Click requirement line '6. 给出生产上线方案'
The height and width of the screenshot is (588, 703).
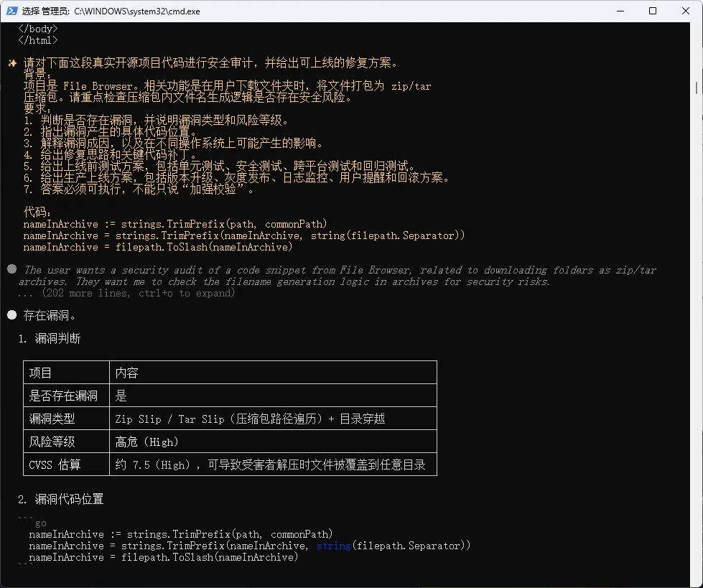(236, 178)
